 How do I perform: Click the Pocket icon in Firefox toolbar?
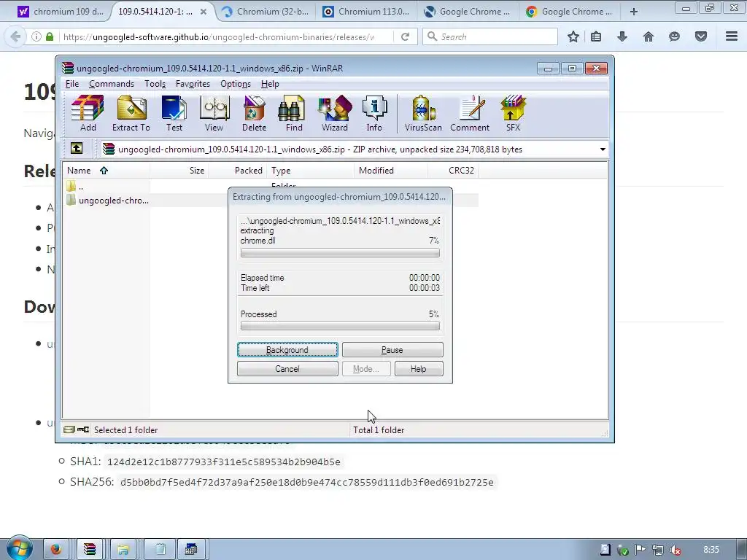click(x=701, y=36)
